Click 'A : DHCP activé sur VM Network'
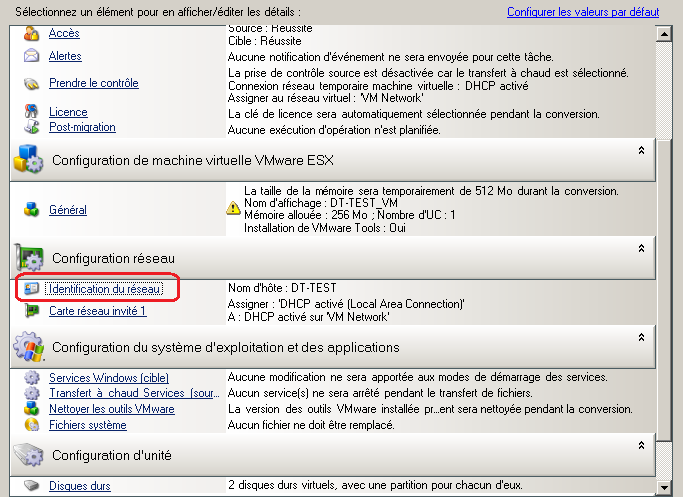The image size is (683, 497). tap(308, 317)
